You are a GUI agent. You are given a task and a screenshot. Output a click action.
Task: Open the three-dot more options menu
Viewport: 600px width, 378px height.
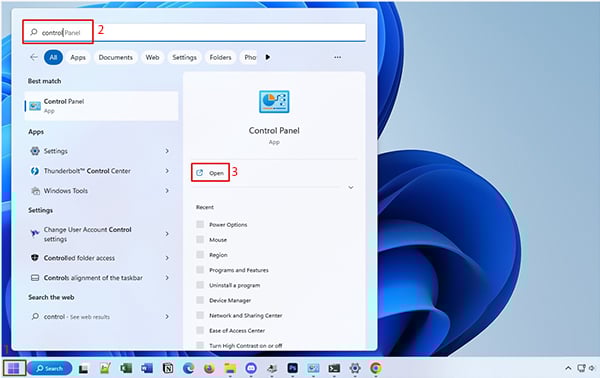(337, 57)
